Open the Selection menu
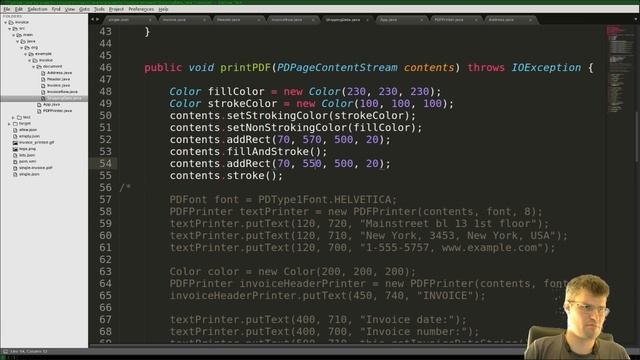The width and height of the screenshot is (640, 360). (x=38, y=9)
